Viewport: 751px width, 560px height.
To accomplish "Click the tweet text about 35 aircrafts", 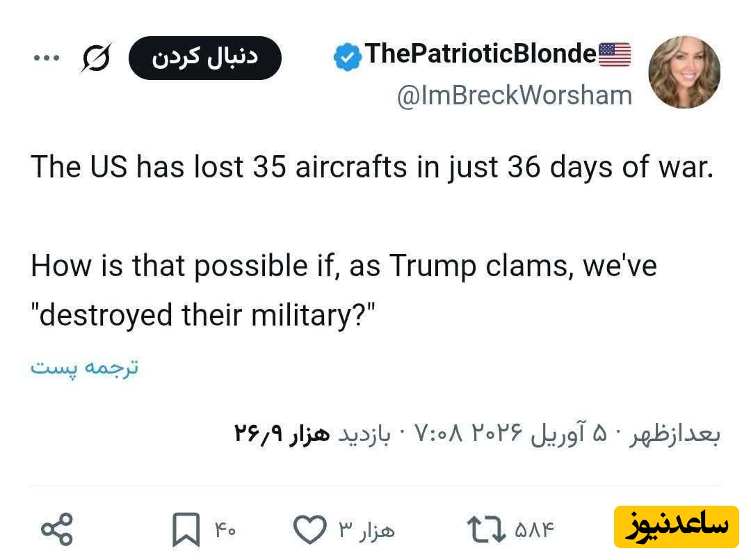I will click(x=372, y=168).
